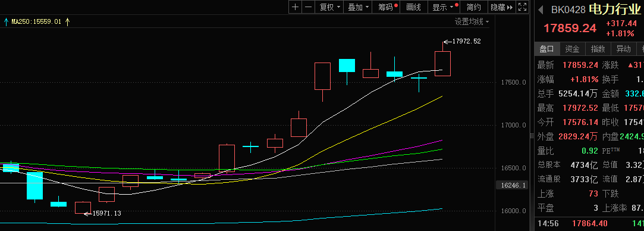This screenshot has width=644, height=231.
Task: Activate the 画线 drawing tool button
Action: (414, 7)
